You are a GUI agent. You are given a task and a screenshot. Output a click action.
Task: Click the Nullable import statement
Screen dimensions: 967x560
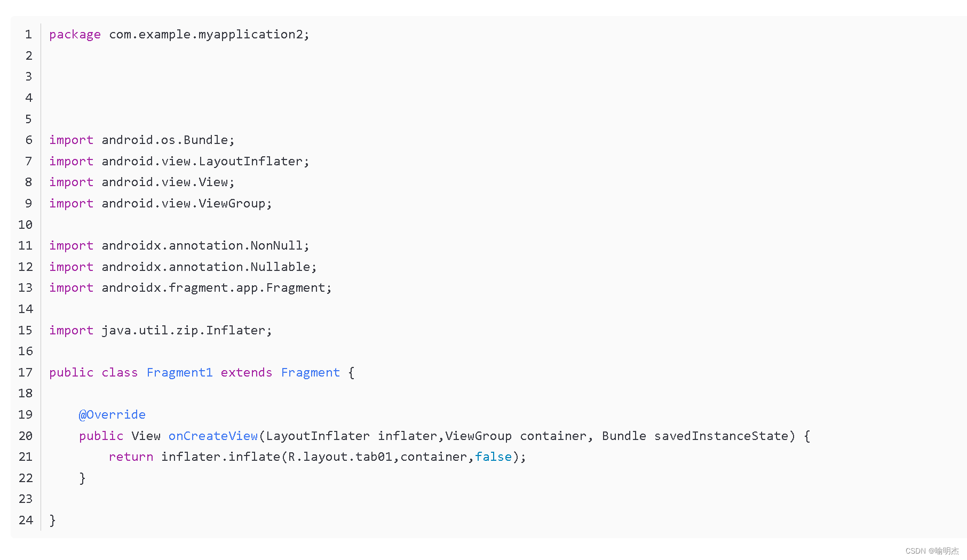pos(183,267)
